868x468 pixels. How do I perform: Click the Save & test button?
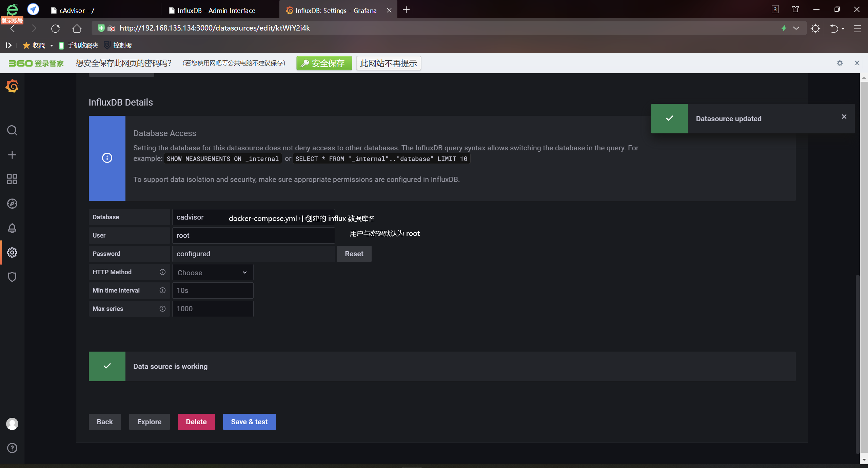pyautogui.click(x=249, y=422)
